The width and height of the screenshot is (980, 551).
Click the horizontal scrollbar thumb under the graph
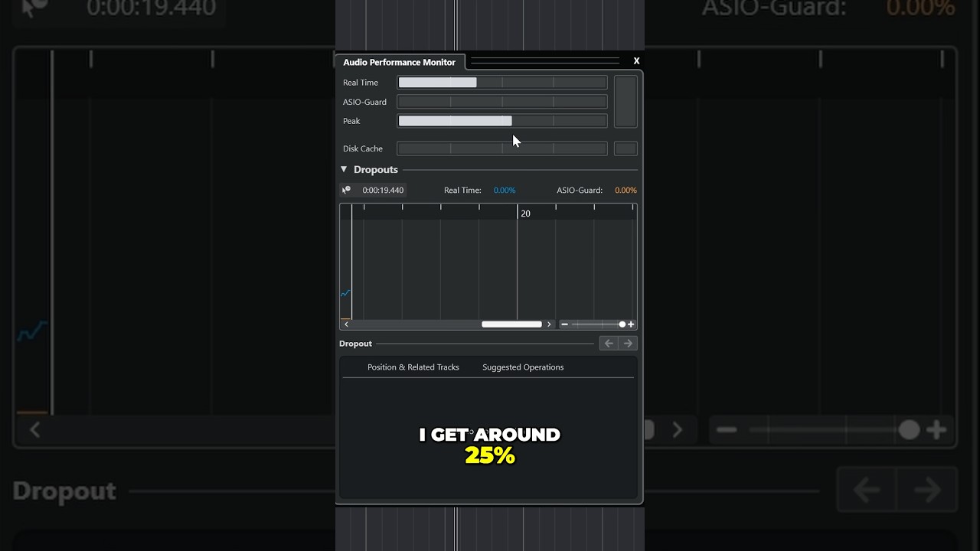pyautogui.click(x=511, y=324)
